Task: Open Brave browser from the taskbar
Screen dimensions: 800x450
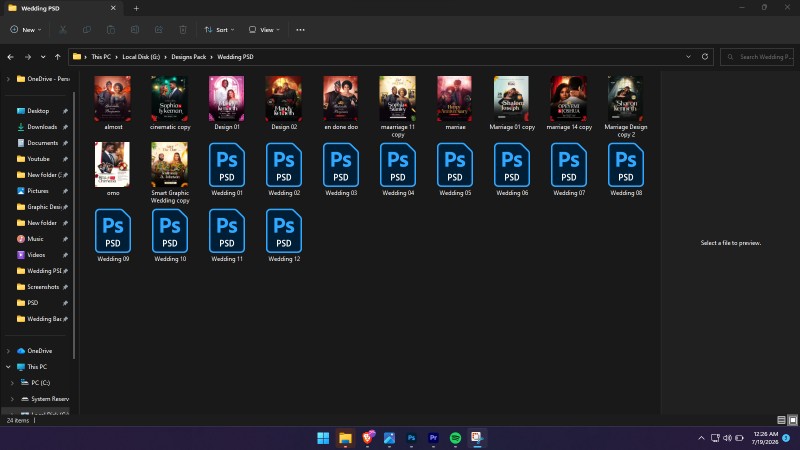Action: (367, 438)
